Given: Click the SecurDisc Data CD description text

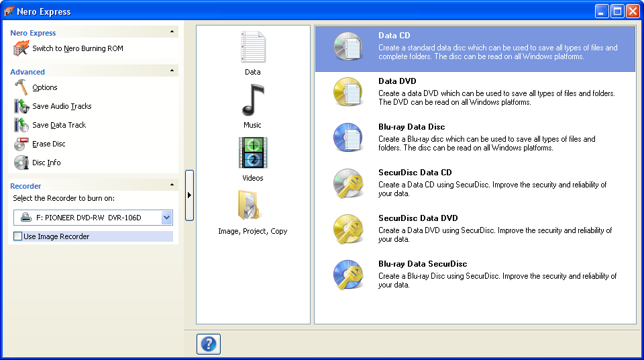Looking at the screenshot, I should [492, 189].
